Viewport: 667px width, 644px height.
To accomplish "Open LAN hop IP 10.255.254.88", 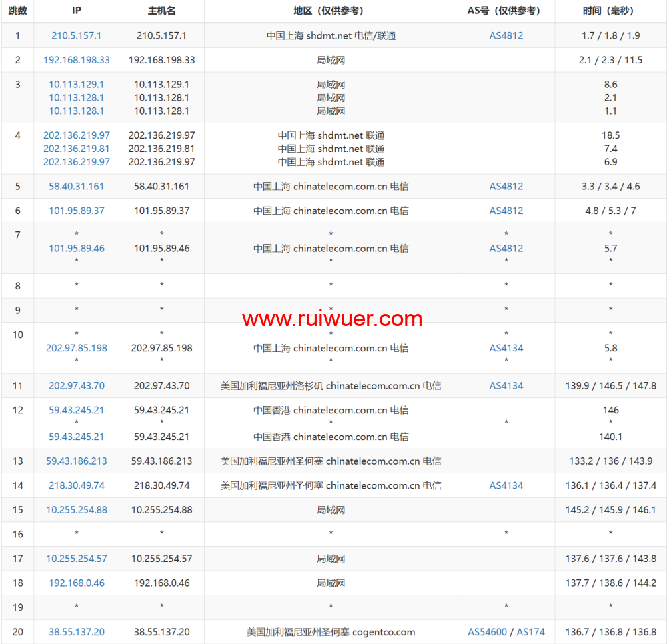I will tap(76, 510).
